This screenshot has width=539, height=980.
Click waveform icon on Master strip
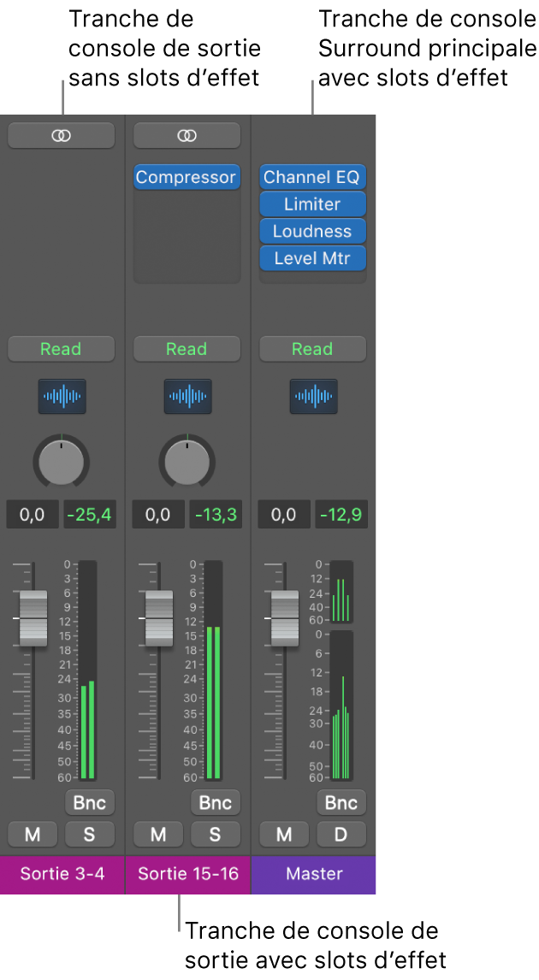(x=312, y=397)
